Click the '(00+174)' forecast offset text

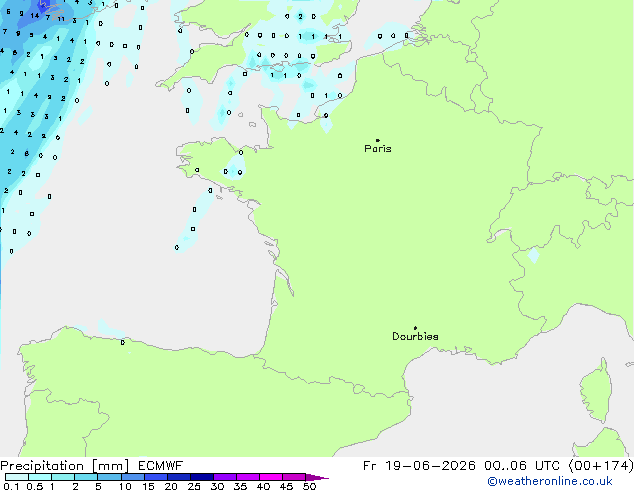click(601, 466)
